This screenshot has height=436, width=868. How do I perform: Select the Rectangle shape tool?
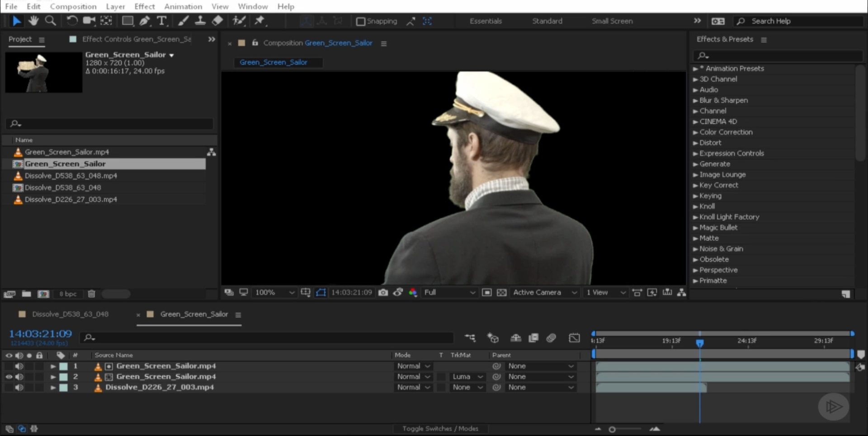[128, 21]
